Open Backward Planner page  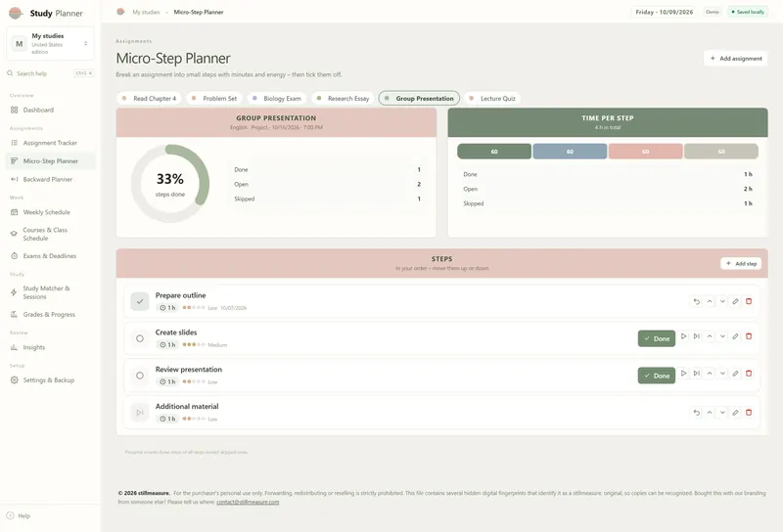pos(51,179)
